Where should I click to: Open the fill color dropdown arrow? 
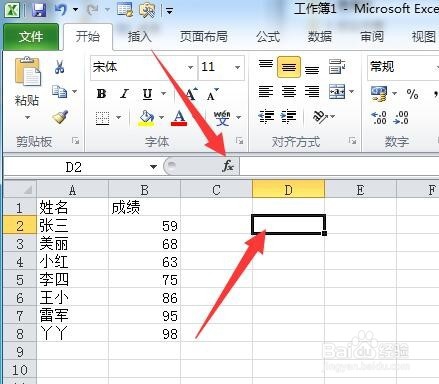click(161, 117)
